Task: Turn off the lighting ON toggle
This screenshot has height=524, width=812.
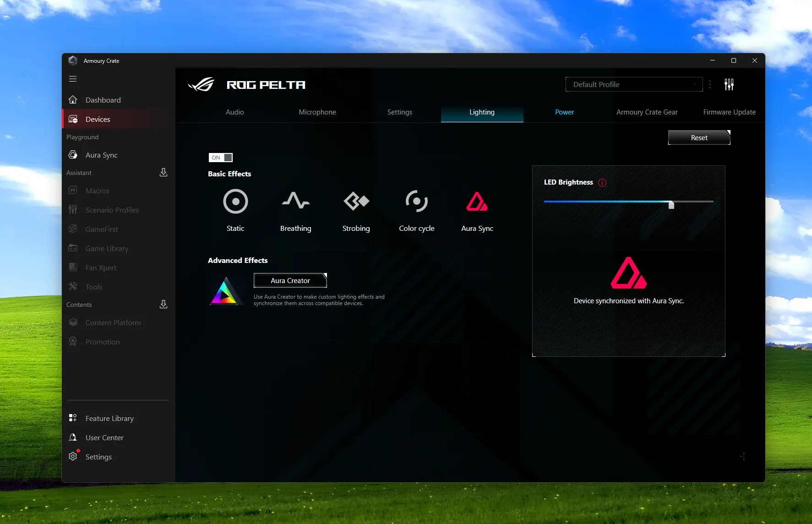Action: [221, 158]
